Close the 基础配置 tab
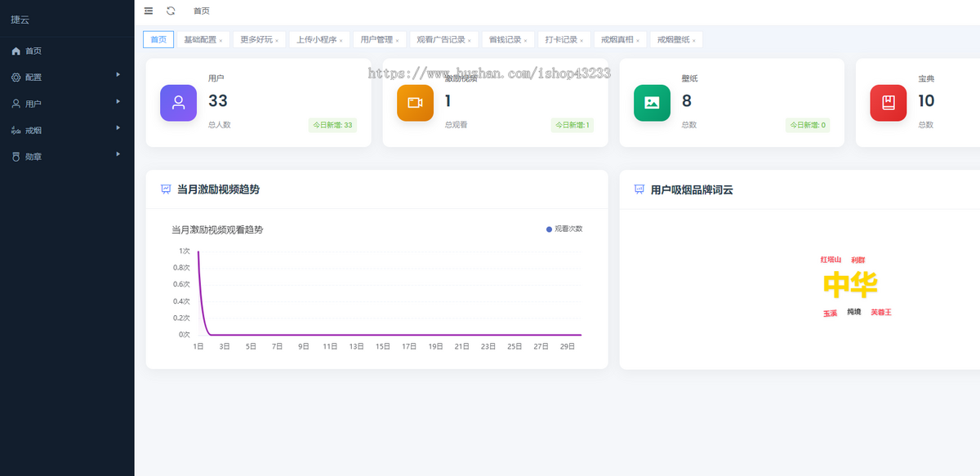This screenshot has width=980, height=476. (x=220, y=40)
